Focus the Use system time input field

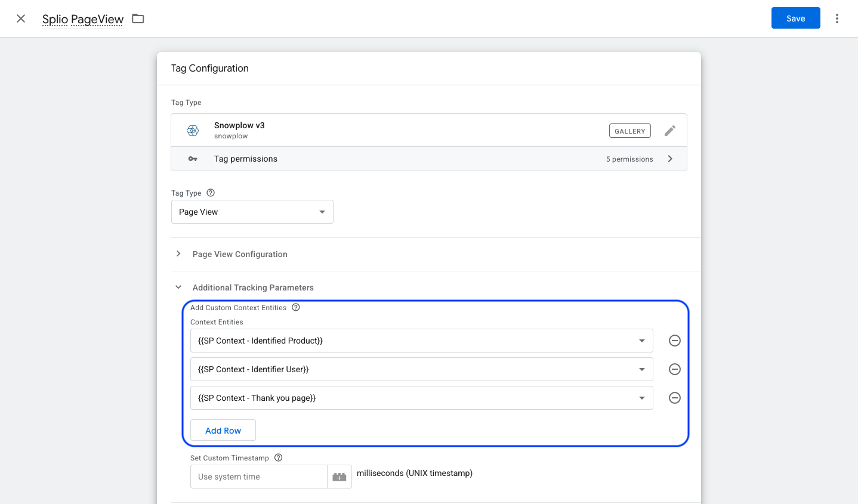259,477
